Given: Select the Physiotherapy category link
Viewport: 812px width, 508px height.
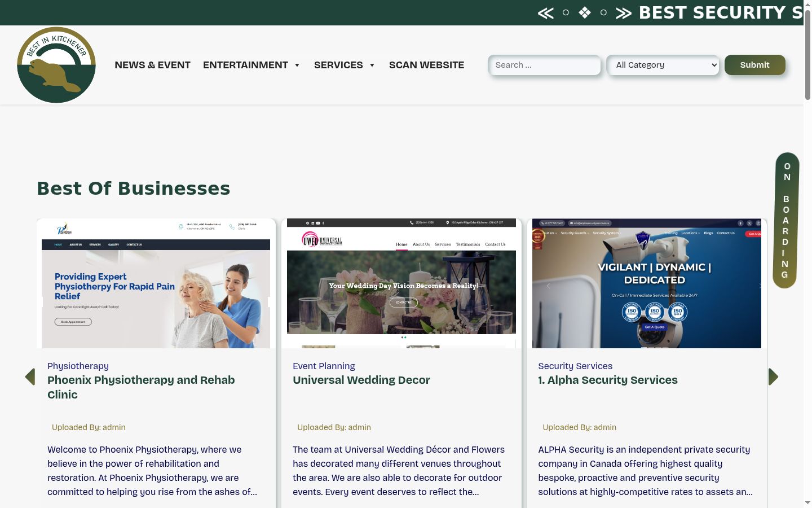Looking at the screenshot, I should pos(78,366).
